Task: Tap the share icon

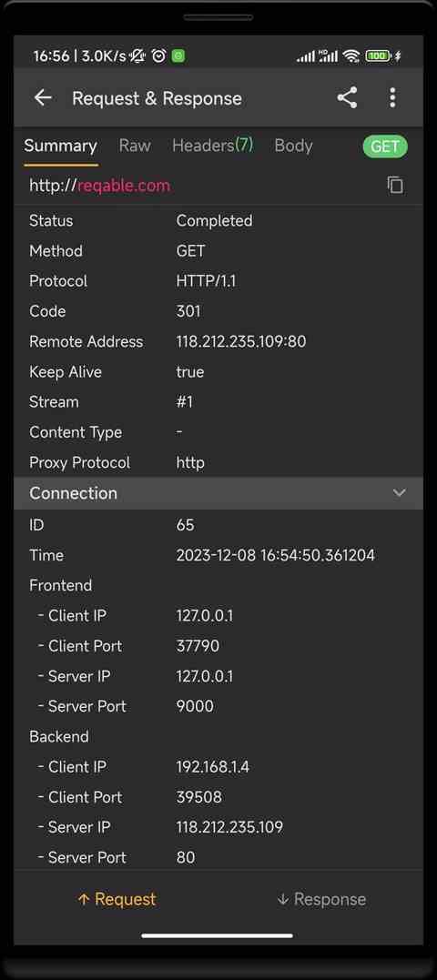Action: coord(347,97)
